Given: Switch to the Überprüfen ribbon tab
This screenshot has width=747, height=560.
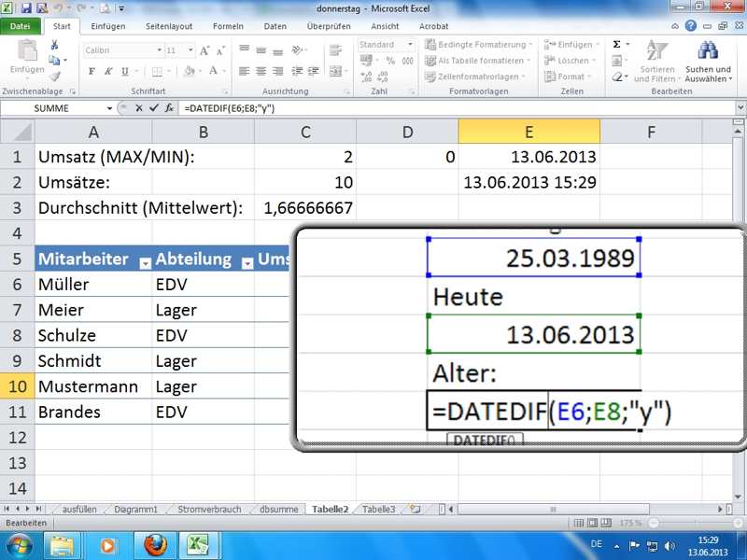Looking at the screenshot, I should click(x=329, y=26).
